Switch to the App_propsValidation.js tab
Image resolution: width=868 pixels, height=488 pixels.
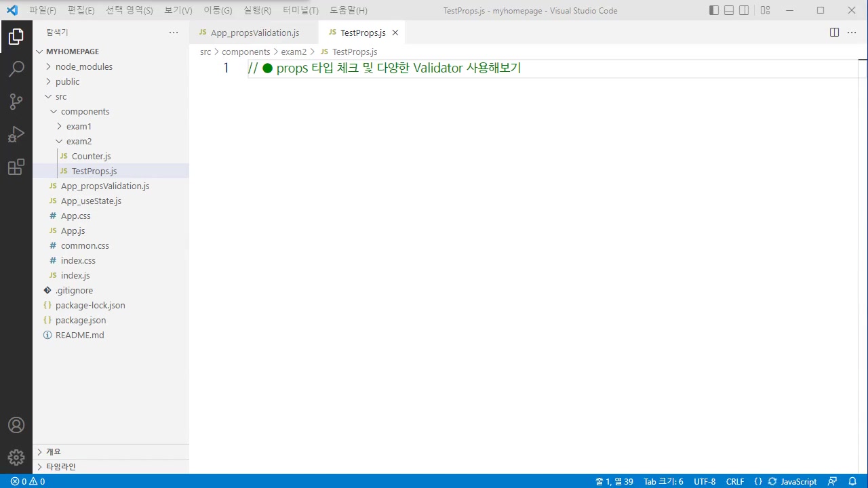(x=254, y=33)
